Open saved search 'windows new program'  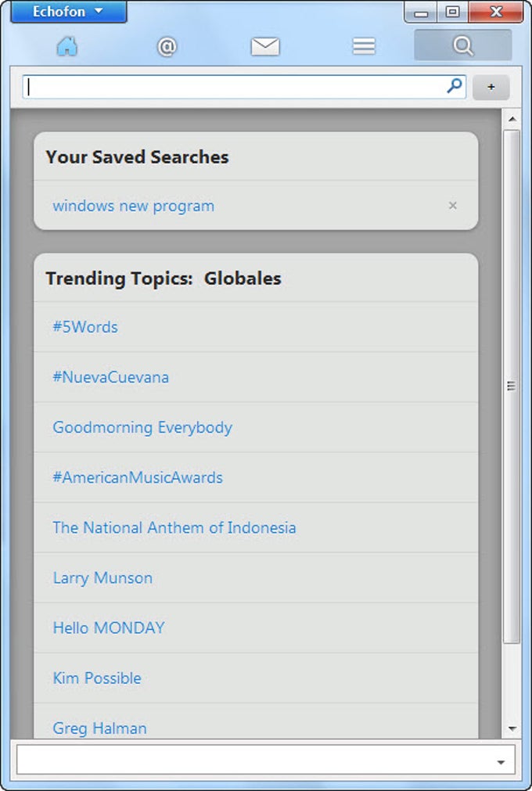coord(133,206)
